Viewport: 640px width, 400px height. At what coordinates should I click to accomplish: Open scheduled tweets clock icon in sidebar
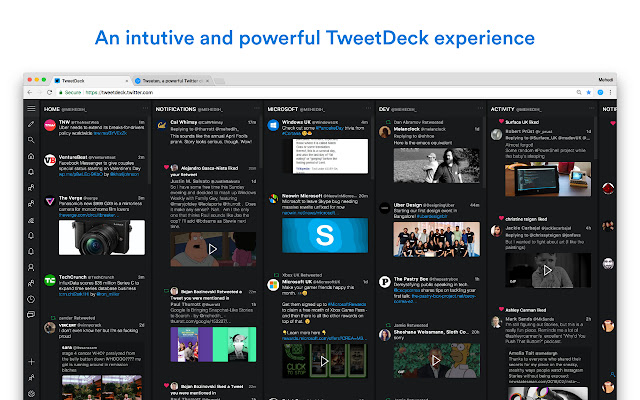(x=31, y=299)
